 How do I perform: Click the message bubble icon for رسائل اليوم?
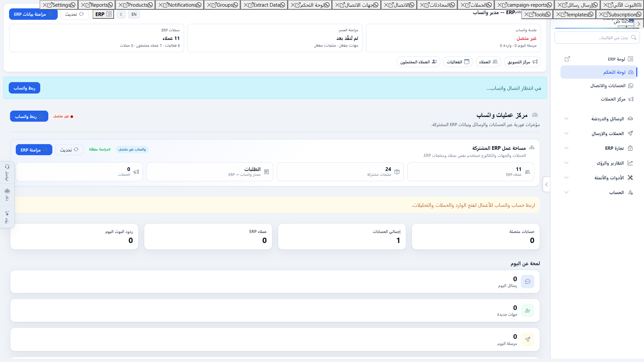528,282
